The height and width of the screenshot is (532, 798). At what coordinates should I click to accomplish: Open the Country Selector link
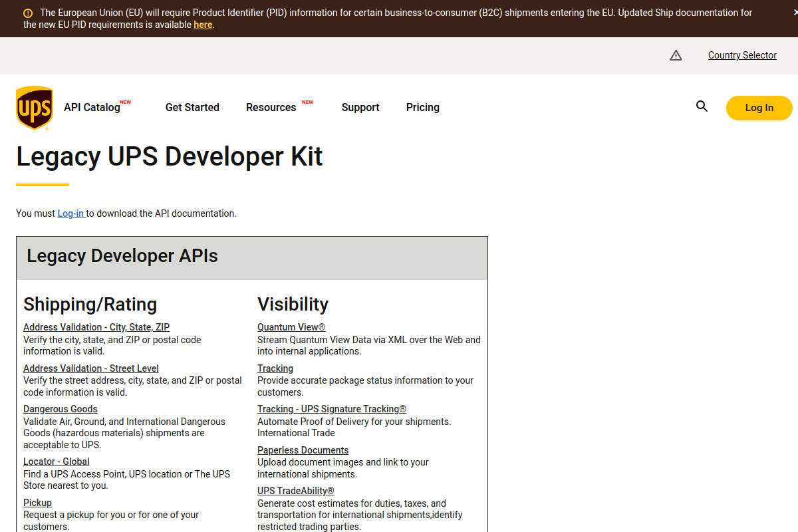[742, 55]
